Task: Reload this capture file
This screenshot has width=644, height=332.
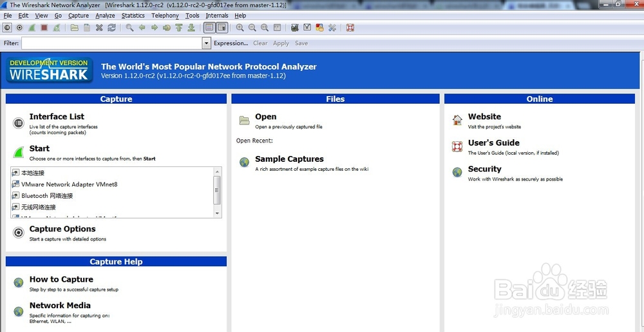Action: point(111,28)
